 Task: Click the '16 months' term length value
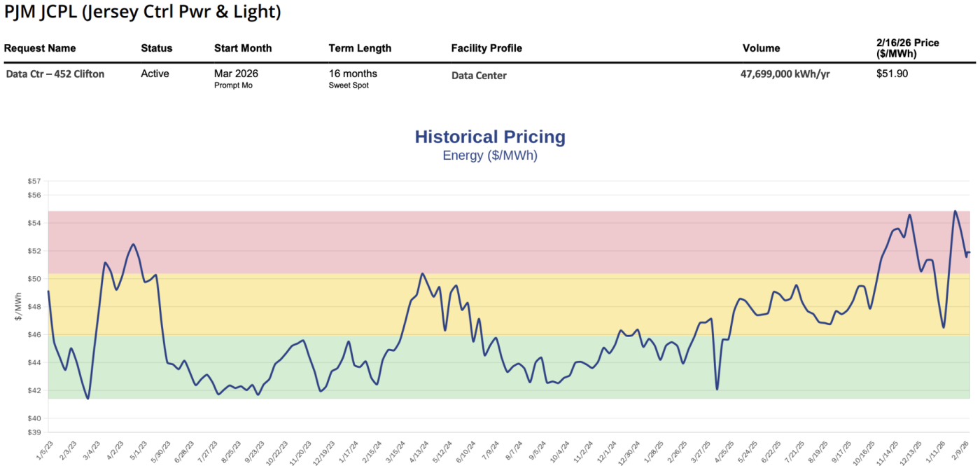click(353, 74)
